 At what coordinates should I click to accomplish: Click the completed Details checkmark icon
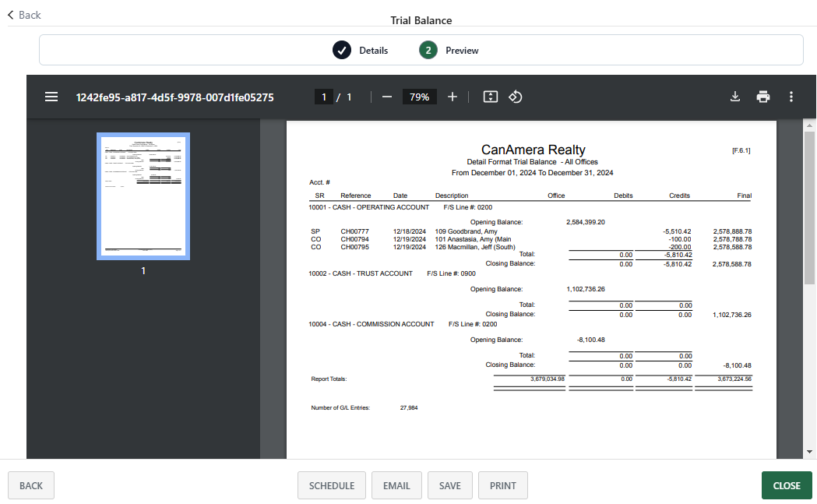[x=340, y=50]
